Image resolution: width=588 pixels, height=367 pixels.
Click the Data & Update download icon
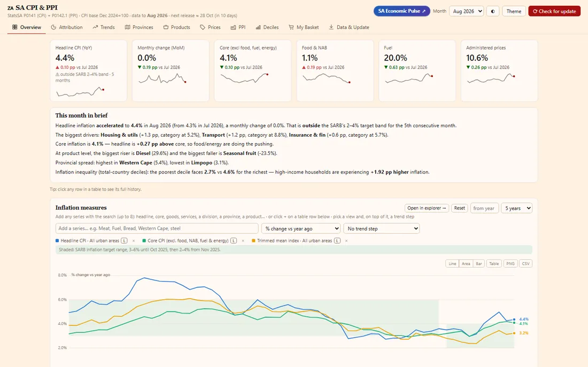[x=331, y=27]
